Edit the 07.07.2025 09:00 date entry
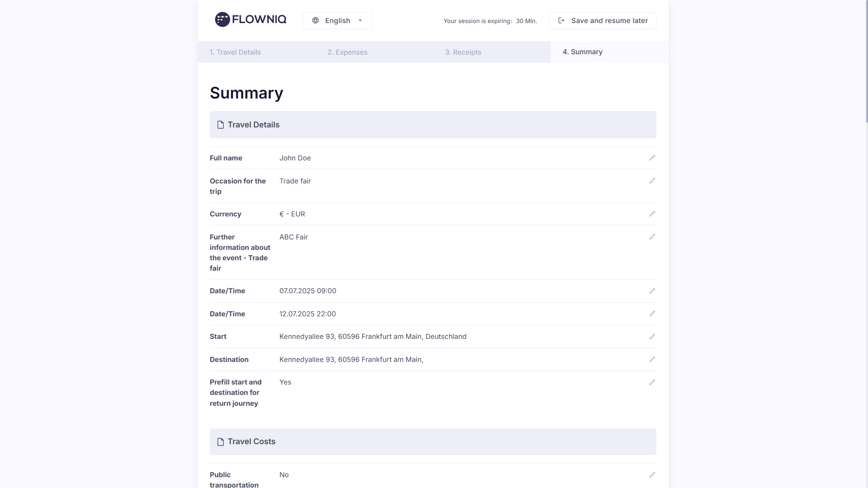Viewport: 868px width, 488px height. click(652, 291)
